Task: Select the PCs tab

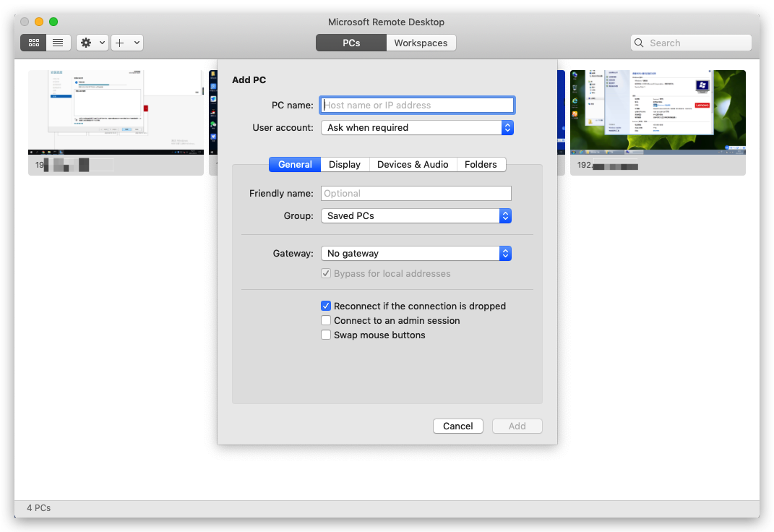Action: [x=351, y=43]
